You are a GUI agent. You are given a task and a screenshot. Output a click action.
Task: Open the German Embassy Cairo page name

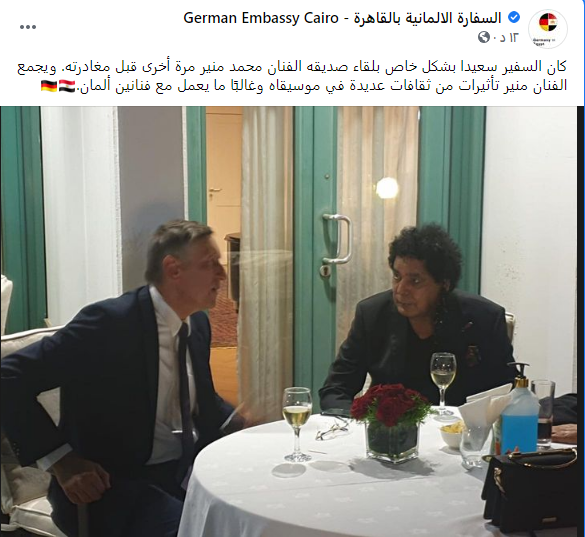[x=261, y=18]
